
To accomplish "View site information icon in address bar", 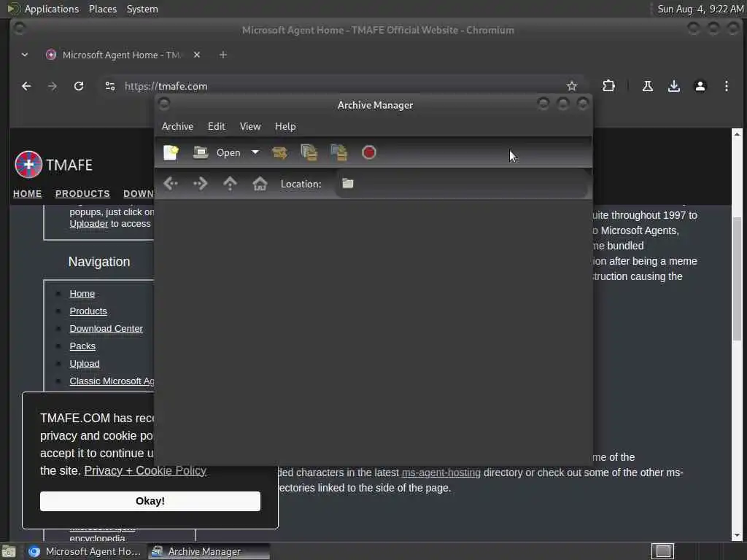I will pos(110,86).
